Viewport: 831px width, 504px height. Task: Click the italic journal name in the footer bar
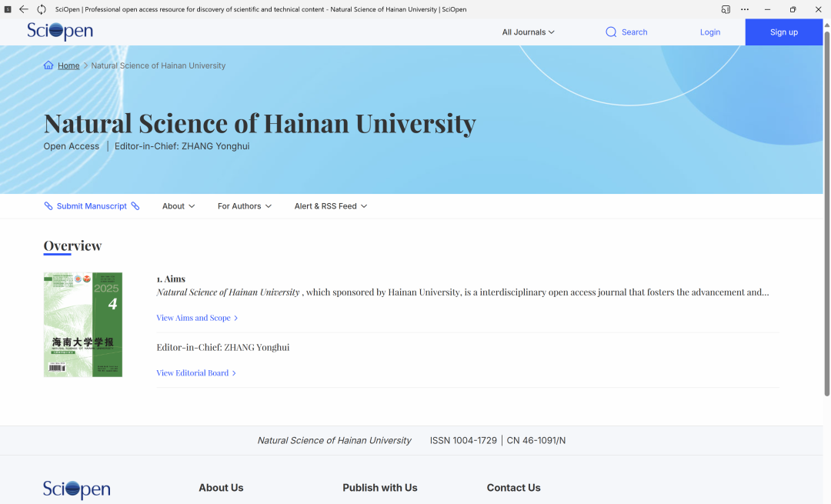pyautogui.click(x=335, y=440)
